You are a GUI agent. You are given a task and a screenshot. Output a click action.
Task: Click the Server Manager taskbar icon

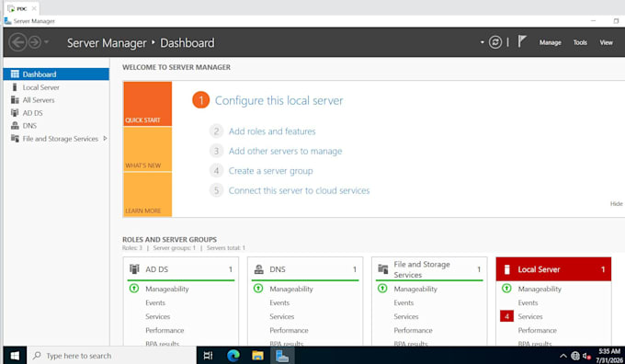point(282,355)
